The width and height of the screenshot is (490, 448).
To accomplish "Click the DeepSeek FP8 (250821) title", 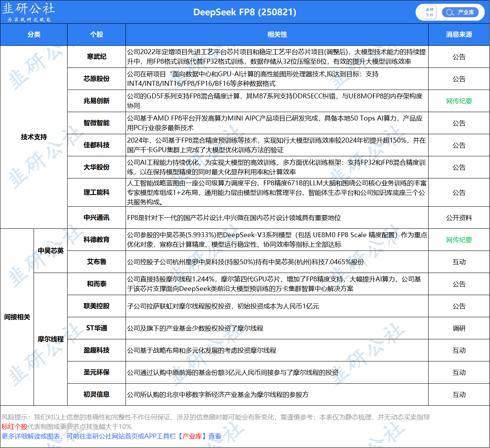I will (x=245, y=12).
